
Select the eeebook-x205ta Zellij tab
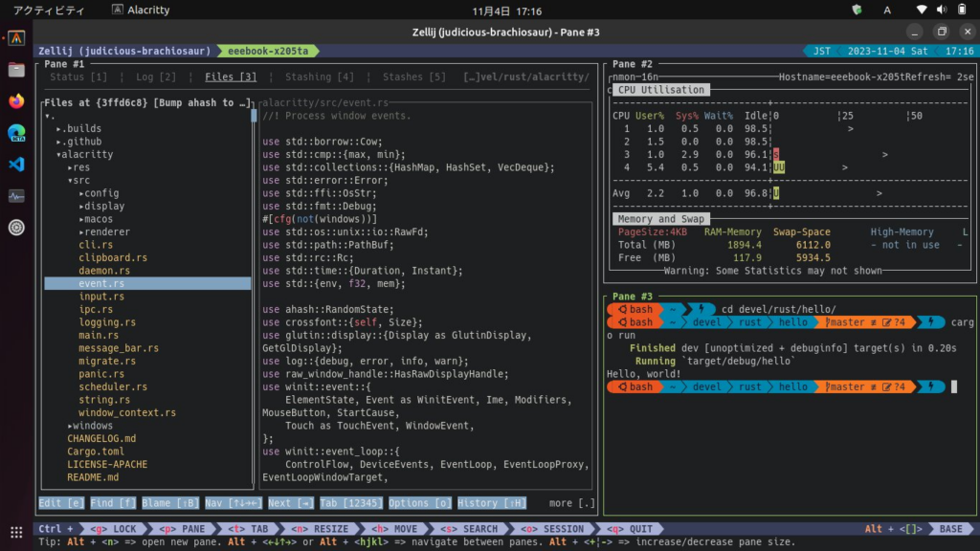point(268,52)
